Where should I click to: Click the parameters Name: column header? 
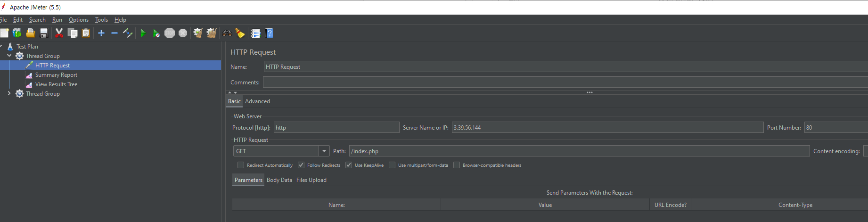pos(336,205)
